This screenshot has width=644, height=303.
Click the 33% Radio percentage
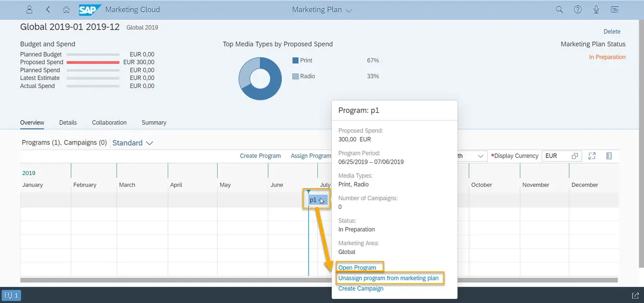click(x=373, y=76)
